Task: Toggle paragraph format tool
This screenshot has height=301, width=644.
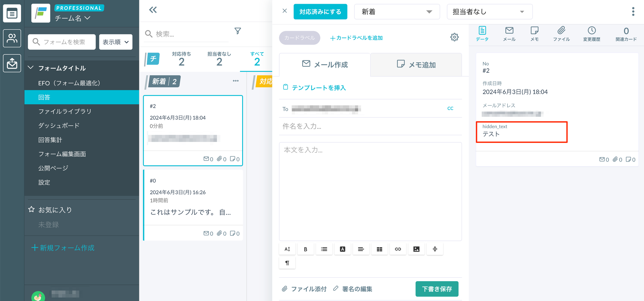Action: click(287, 263)
